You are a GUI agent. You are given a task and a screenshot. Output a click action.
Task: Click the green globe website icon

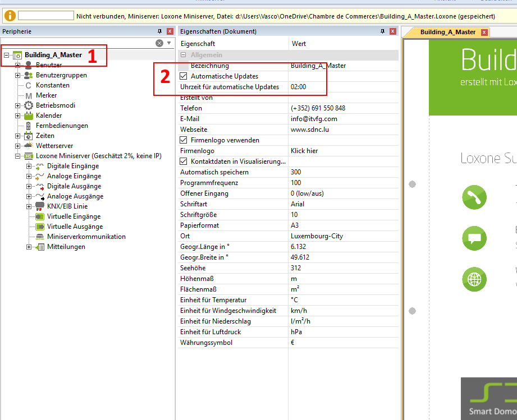474,279
